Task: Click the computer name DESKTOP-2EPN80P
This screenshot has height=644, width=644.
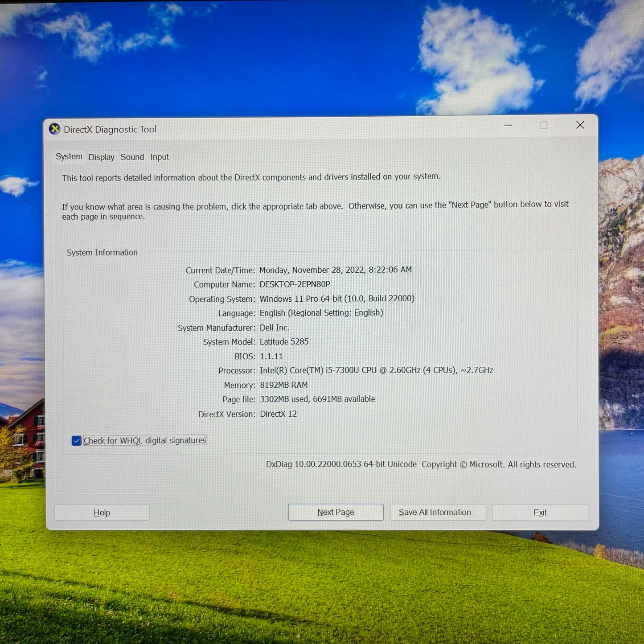Action: [295, 284]
